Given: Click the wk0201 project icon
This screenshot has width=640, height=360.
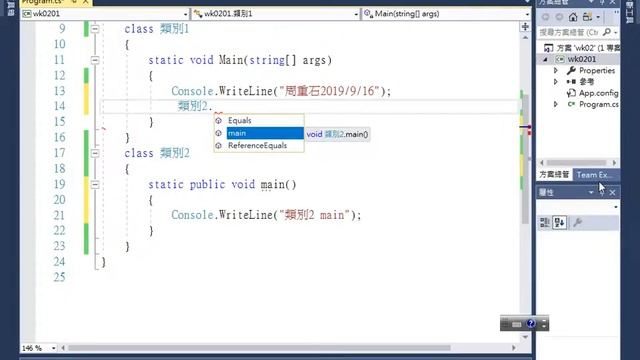Looking at the screenshot, I should tap(560, 59).
